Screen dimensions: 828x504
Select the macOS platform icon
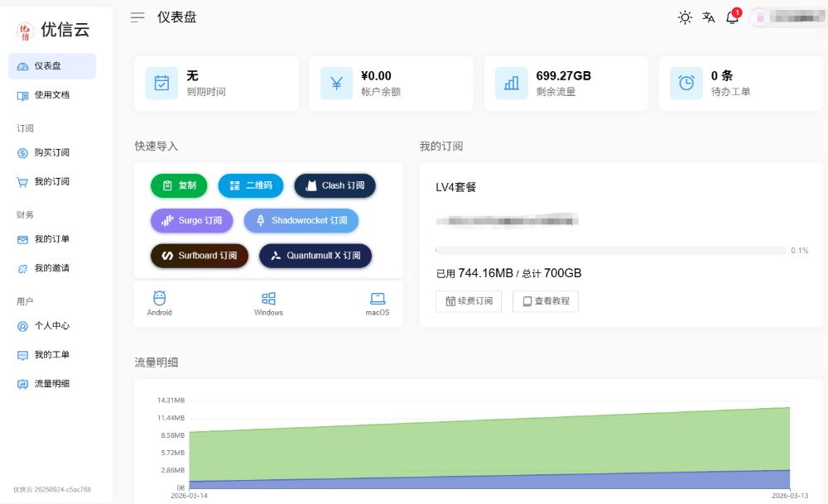click(x=377, y=300)
